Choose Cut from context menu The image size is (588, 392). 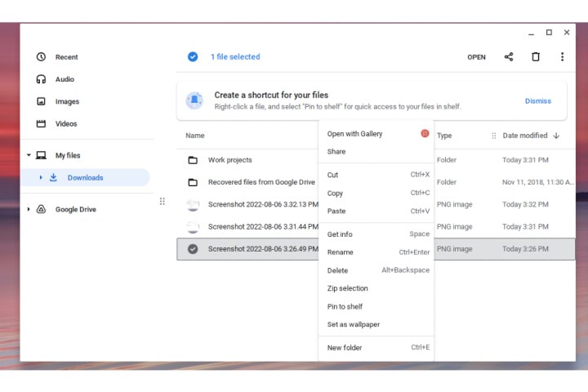(376, 175)
